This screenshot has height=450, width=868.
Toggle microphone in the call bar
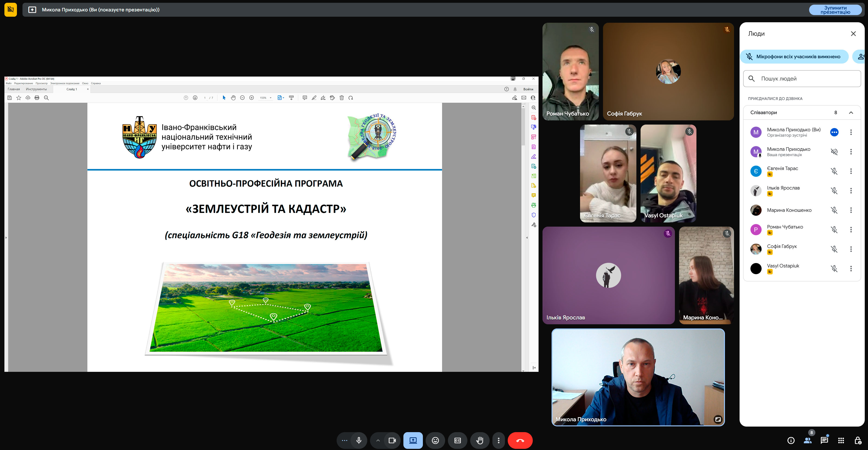(358, 440)
